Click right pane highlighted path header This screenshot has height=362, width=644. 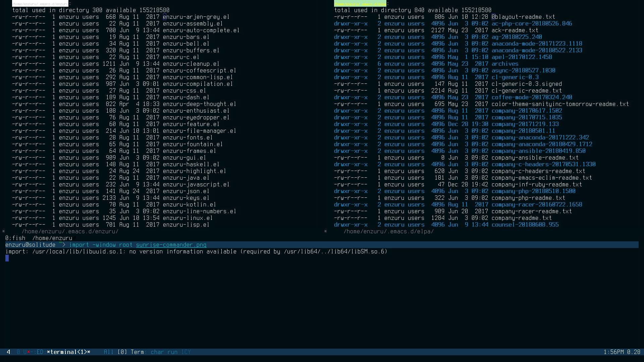pos(360,4)
